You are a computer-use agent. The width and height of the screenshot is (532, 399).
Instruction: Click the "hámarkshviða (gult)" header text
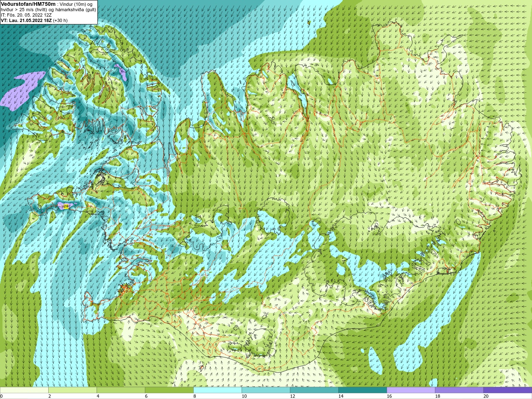(x=75, y=10)
